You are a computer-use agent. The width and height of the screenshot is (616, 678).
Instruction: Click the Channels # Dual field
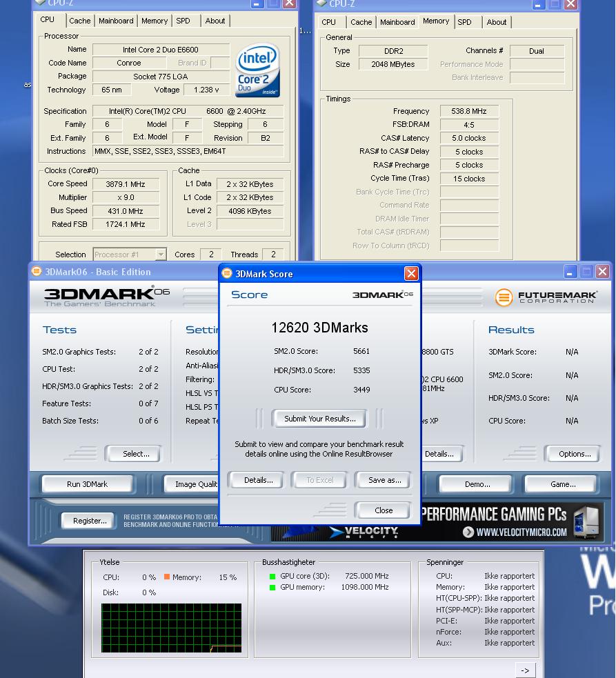pos(537,51)
